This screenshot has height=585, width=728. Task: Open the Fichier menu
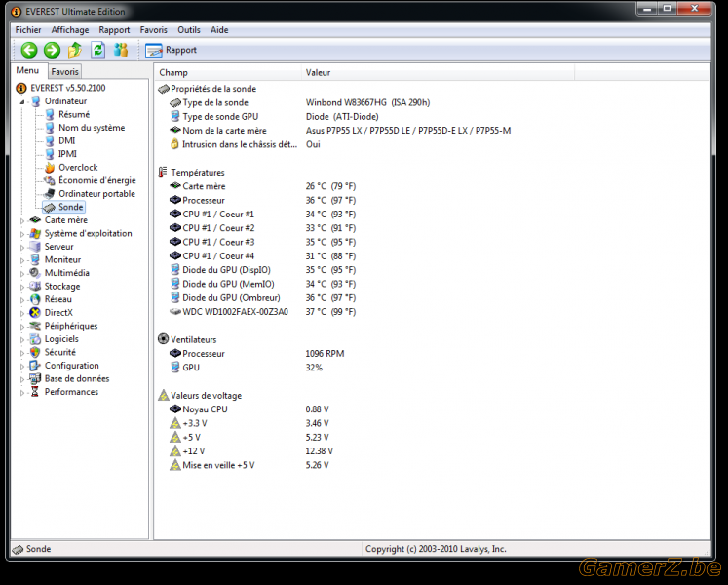tap(28, 30)
